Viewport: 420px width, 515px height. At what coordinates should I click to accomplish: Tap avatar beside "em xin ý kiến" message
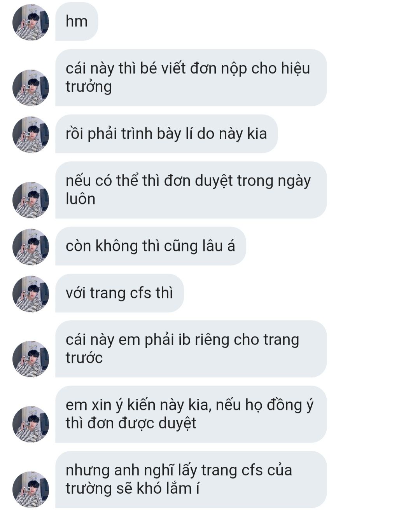31,424
